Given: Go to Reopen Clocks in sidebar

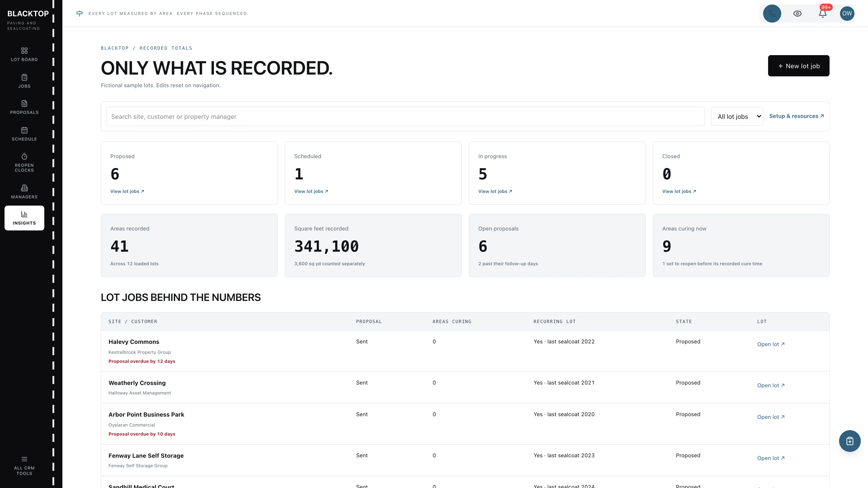Looking at the screenshot, I should 24,163.
